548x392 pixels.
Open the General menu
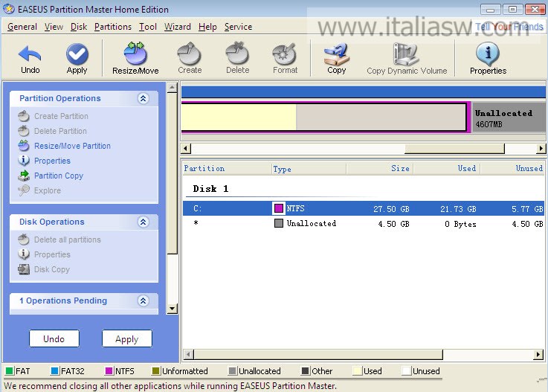pos(22,27)
